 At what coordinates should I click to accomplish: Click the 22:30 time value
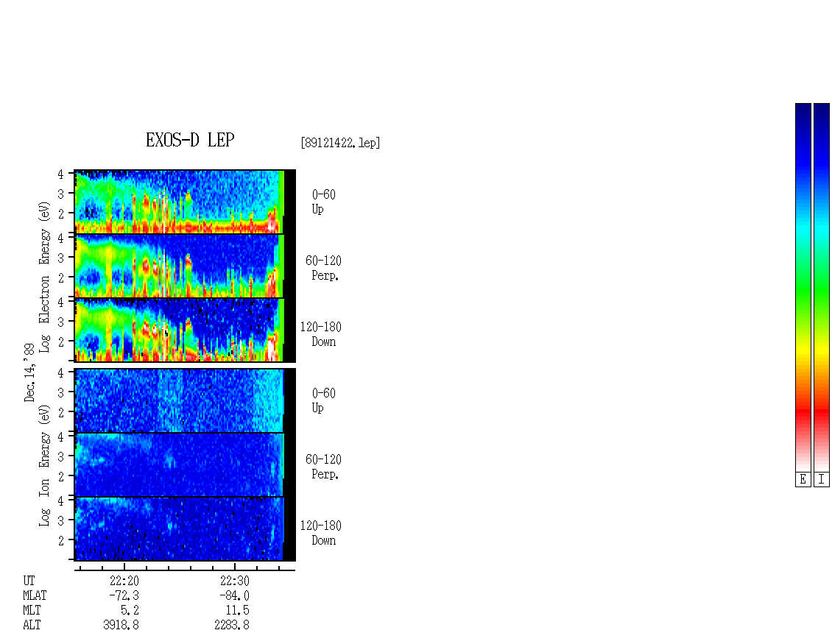235,581
